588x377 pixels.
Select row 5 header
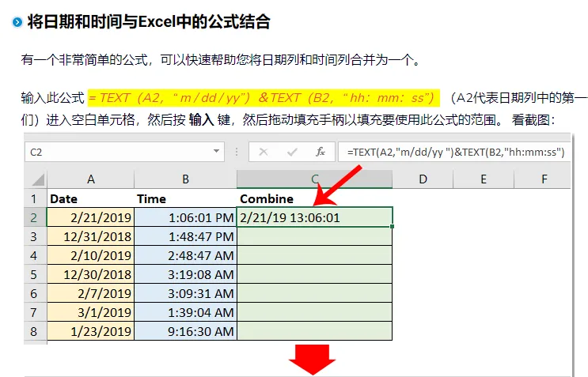pos(36,274)
